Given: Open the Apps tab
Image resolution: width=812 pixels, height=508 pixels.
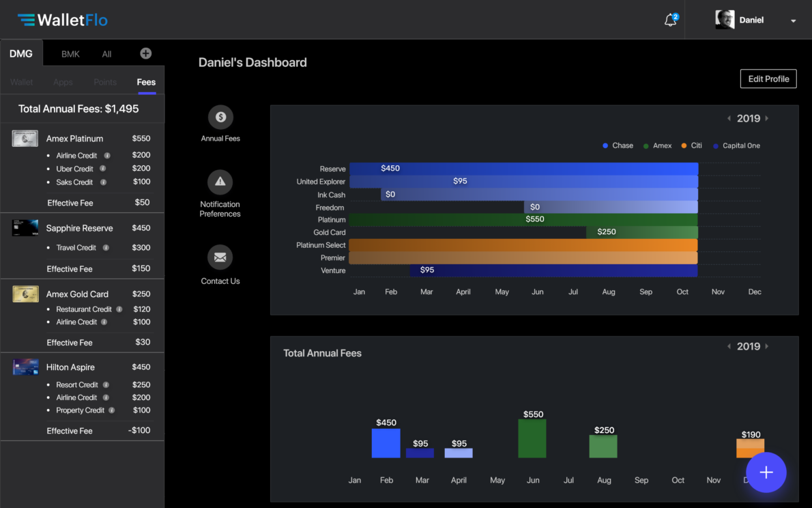Looking at the screenshot, I should point(63,82).
